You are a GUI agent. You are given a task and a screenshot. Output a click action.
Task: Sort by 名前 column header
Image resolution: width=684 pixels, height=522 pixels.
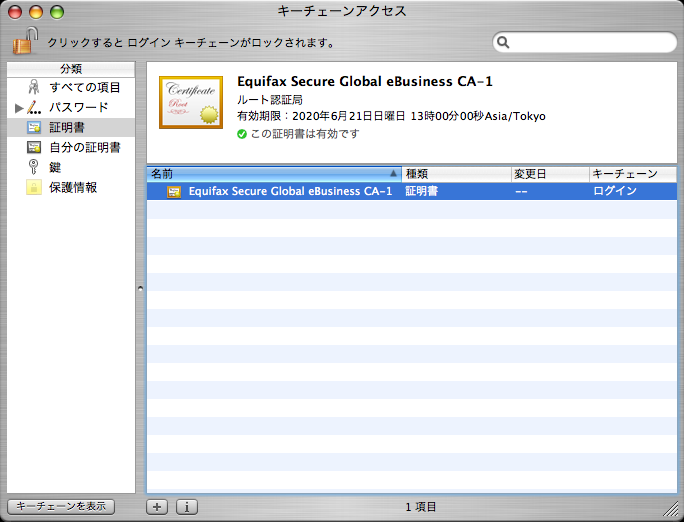coord(274,174)
